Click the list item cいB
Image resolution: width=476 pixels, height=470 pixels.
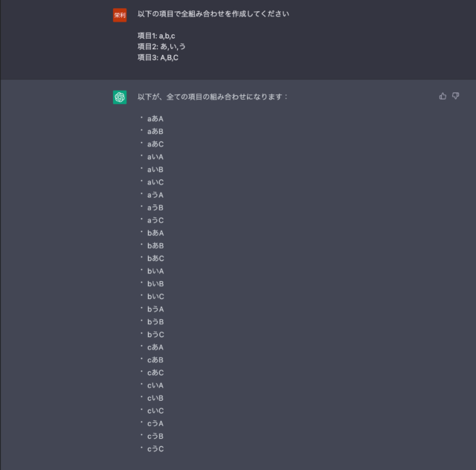(155, 398)
